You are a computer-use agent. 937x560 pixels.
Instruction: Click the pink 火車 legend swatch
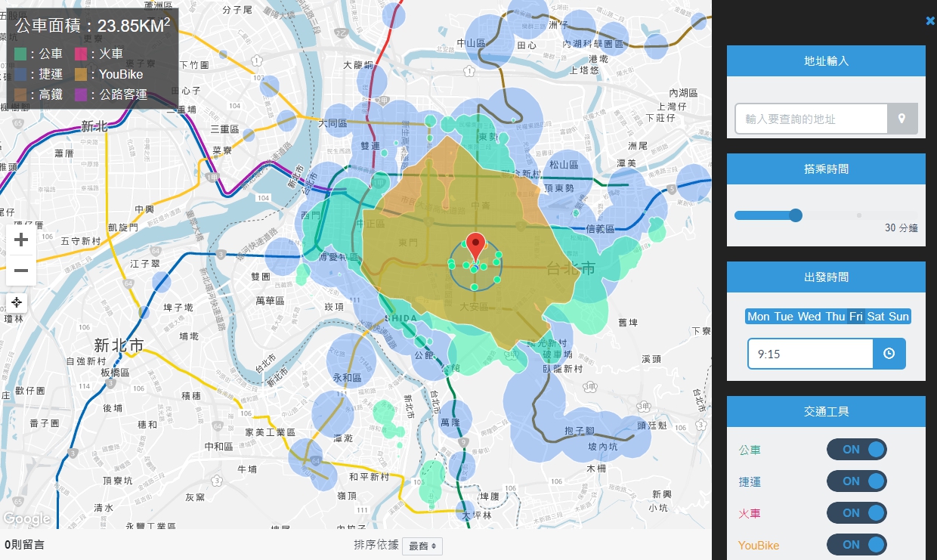(x=81, y=54)
